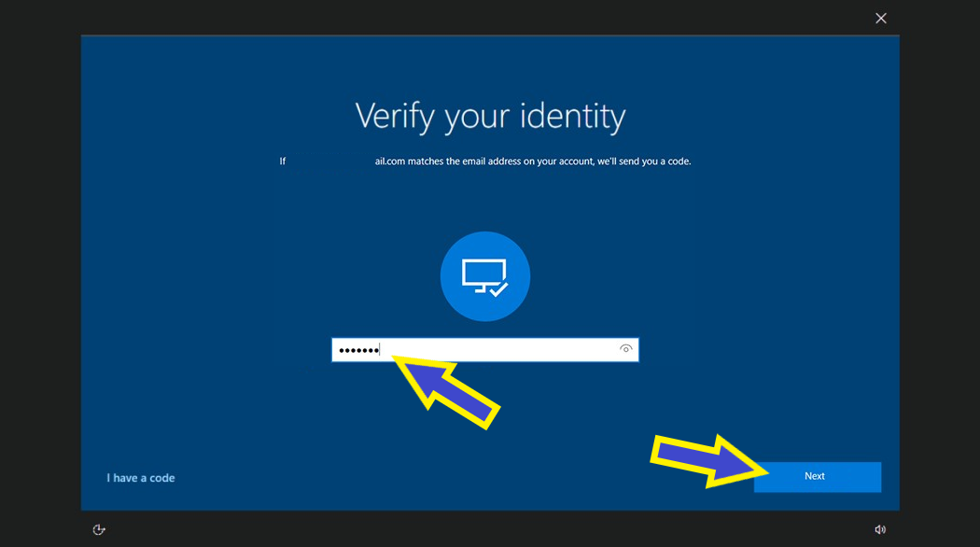980x547 pixels.
Task: Close the setup window with X
Action: click(x=881, y=18)
